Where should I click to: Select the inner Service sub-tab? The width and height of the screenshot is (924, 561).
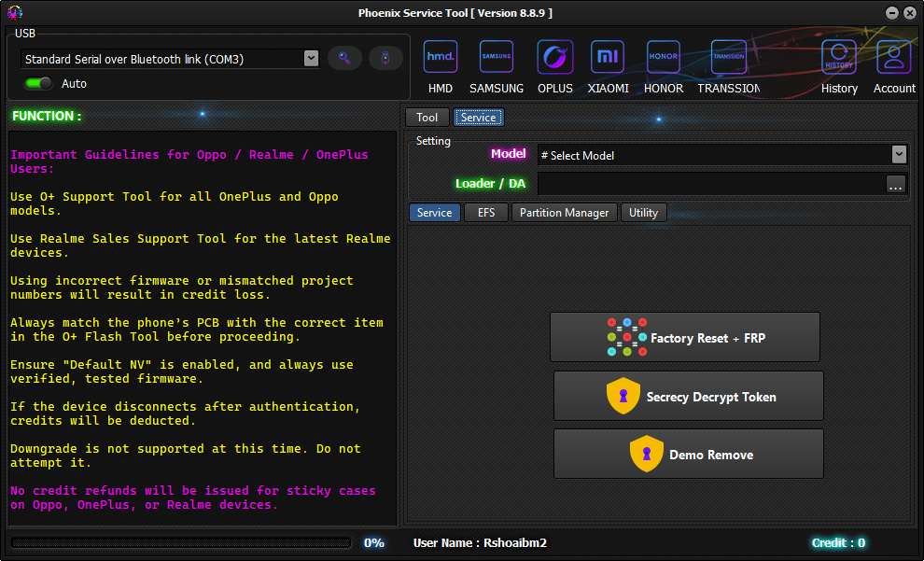435,213
